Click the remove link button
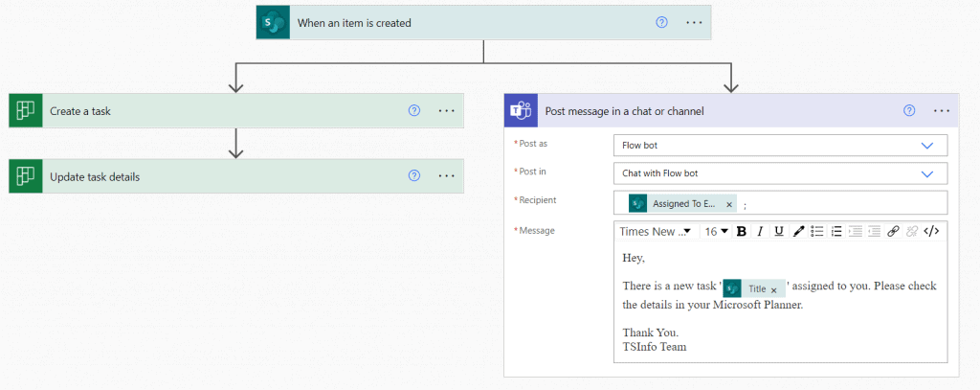 point(912,231)
